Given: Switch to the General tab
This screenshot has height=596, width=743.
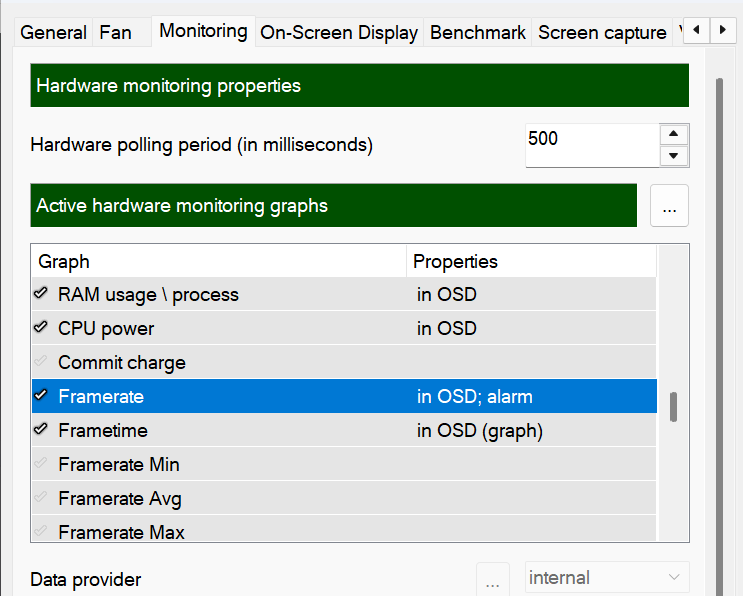Looking at the screenshot, I should (54, 32).
